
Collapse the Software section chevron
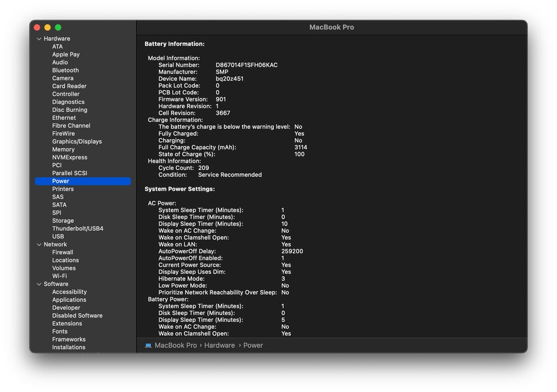tap(39, 284)
